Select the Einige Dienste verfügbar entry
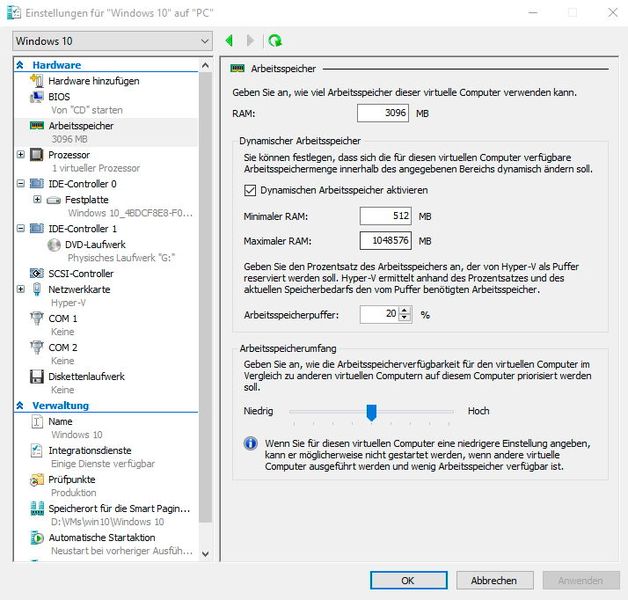628x600 pixels. [x=103, y=464]
